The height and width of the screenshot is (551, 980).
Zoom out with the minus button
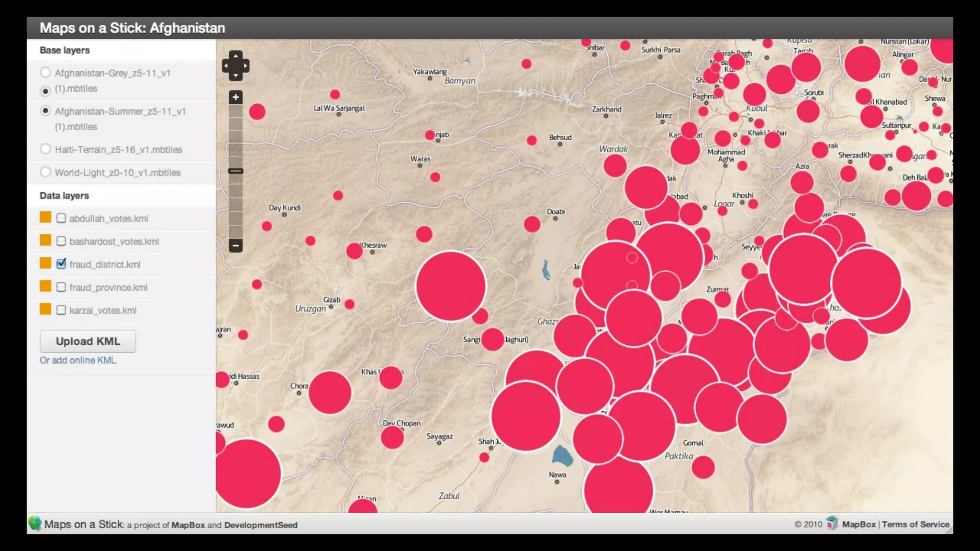pyautogui.click(x=235, y=245)
